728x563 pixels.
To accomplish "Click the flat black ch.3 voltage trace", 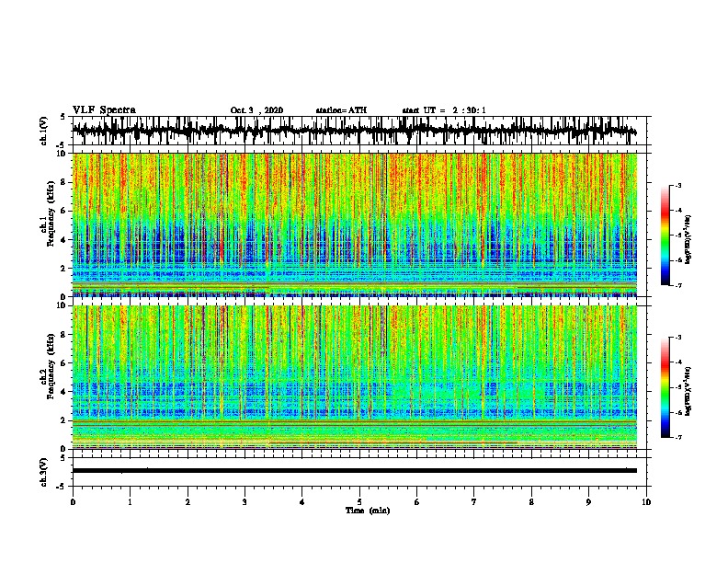I will coord(354,471).
